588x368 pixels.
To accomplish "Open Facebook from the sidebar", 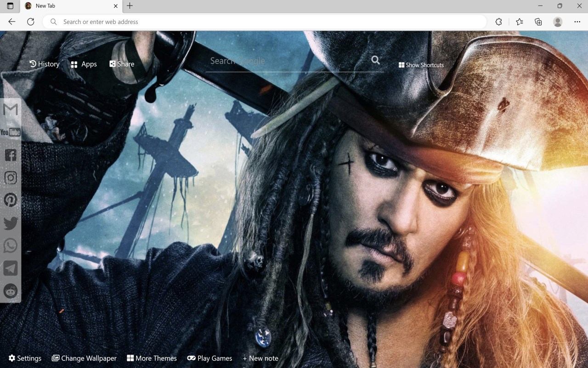I will tap(11, 155).
